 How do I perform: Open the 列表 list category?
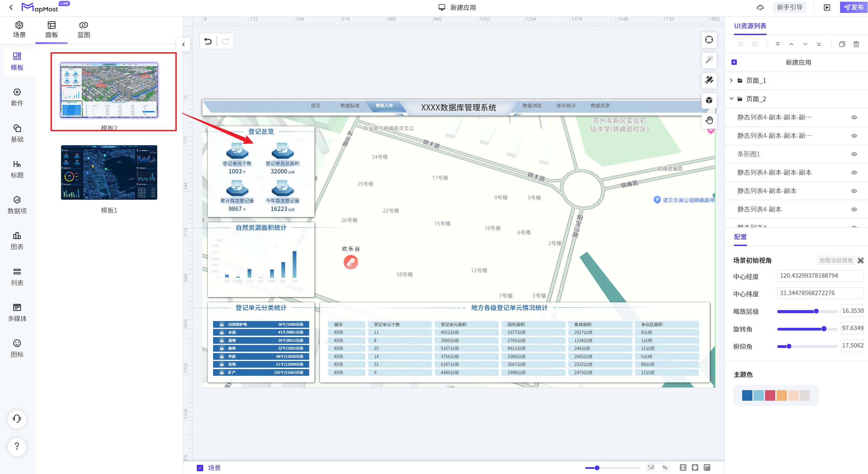click(x=17, y=277)
